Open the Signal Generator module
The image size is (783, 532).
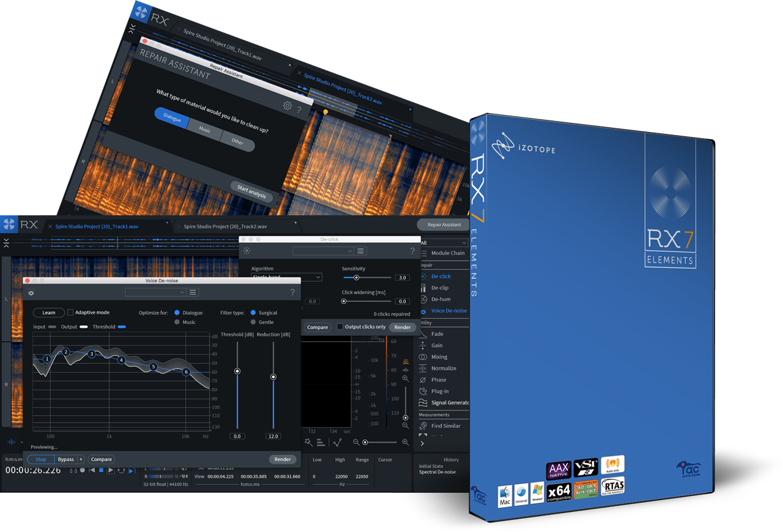pyautogui.click(x=450, y=403)
